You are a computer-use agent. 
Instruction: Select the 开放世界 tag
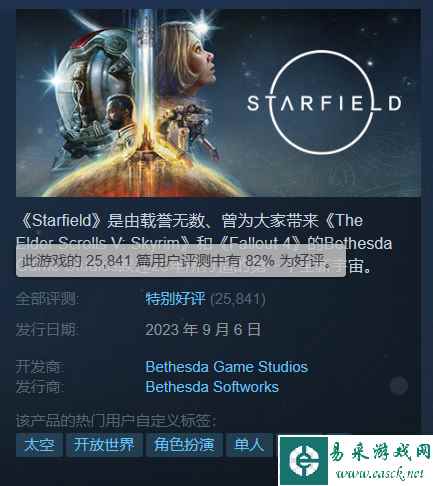pos(104,445)
